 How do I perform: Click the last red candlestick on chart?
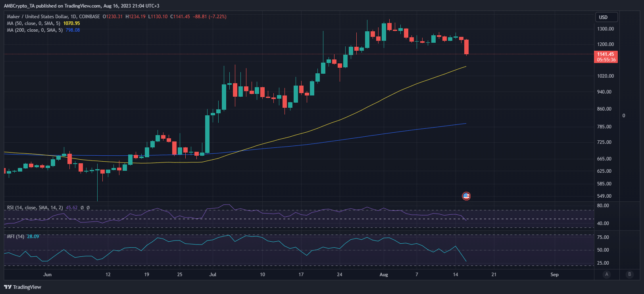(467, 47)
